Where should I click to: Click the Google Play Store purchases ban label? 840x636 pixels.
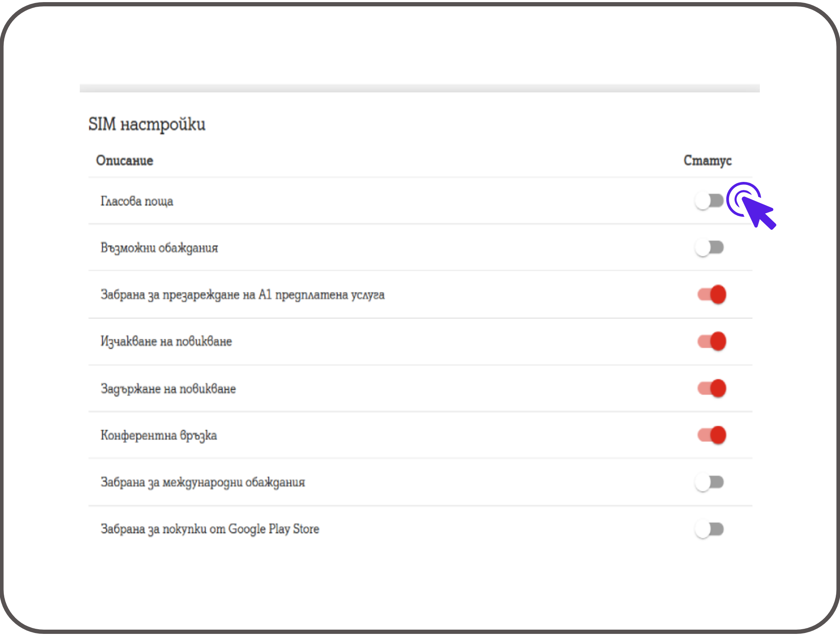coord(210,529)
